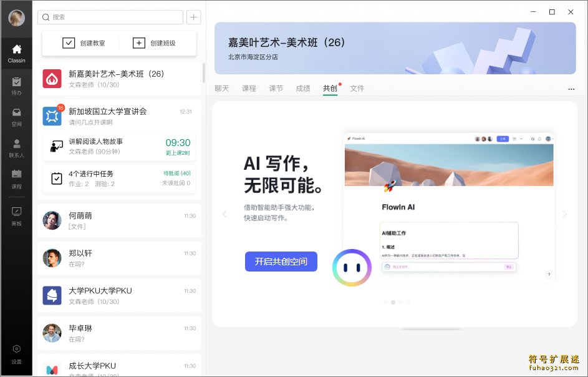588x377 pixels.
Task: Switch to the 聊天 tab
Action: click(221, 88)
